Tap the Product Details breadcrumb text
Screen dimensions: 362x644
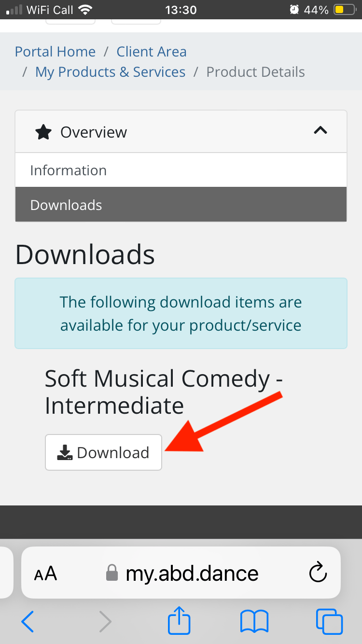tap(255, 72)
